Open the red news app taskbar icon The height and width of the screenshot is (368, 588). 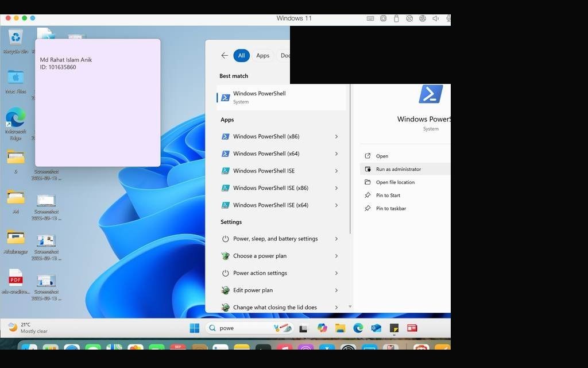[412, 328]
